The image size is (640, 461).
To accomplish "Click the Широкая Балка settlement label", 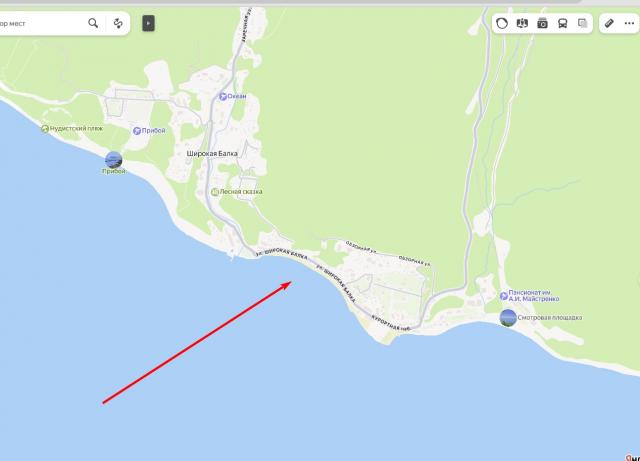I will [212, 154].
